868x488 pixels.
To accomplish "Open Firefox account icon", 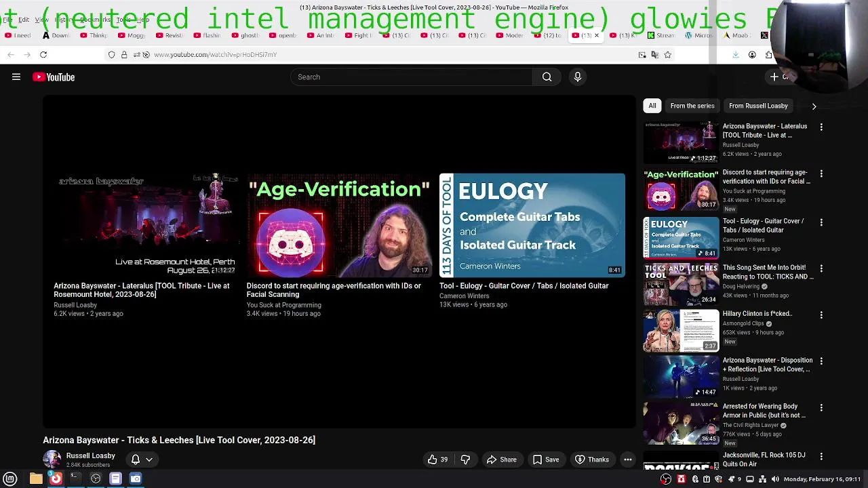I will (x=752, y=55).
